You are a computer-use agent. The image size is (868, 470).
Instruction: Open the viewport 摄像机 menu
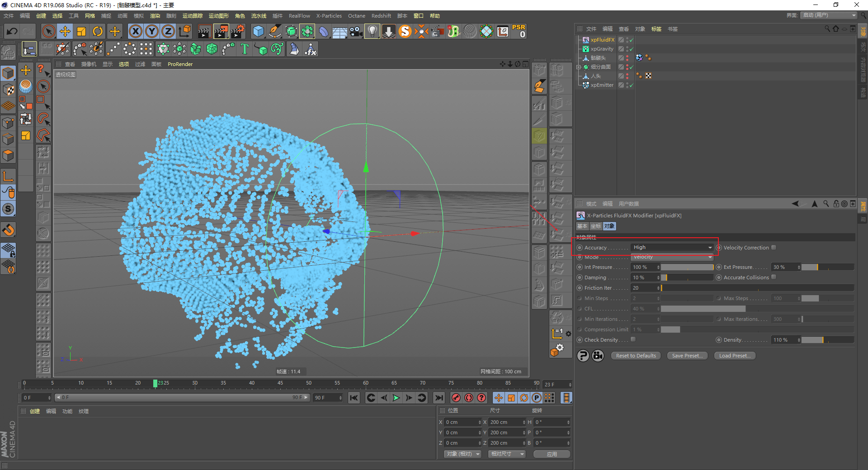tap(89, 64)
